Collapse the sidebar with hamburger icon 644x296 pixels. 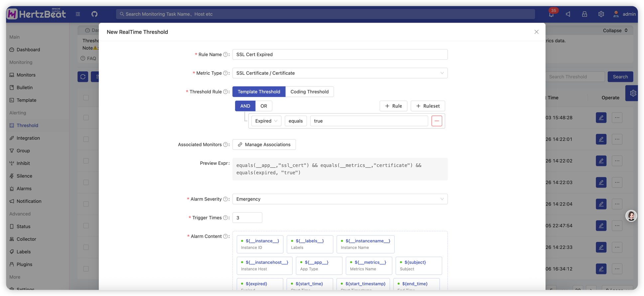pos(78,14)
